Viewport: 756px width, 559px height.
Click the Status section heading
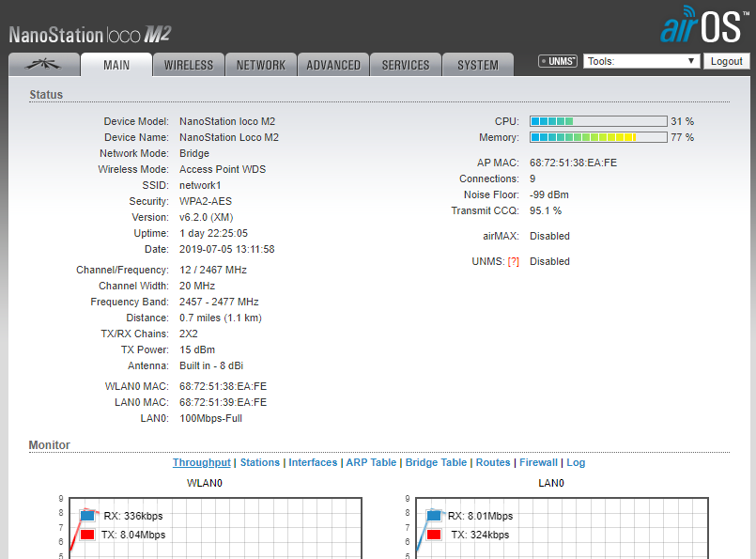click(46, 95)
